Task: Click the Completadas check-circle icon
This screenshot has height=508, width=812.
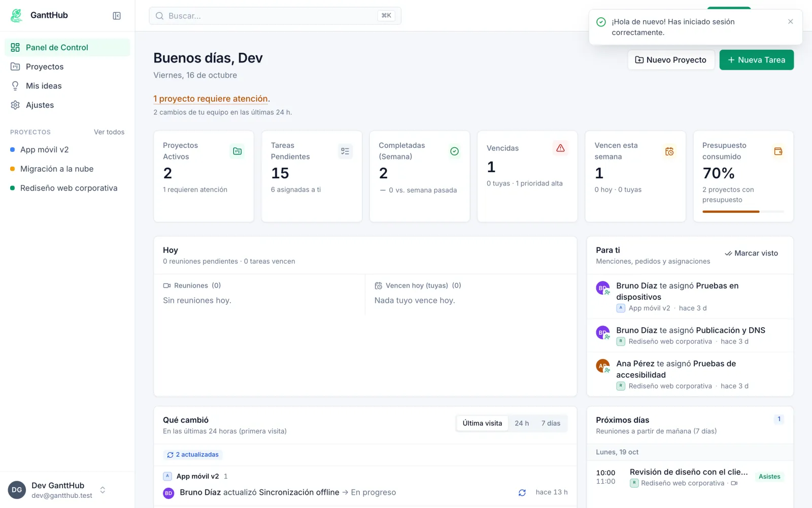Action: tap(454, 151)
